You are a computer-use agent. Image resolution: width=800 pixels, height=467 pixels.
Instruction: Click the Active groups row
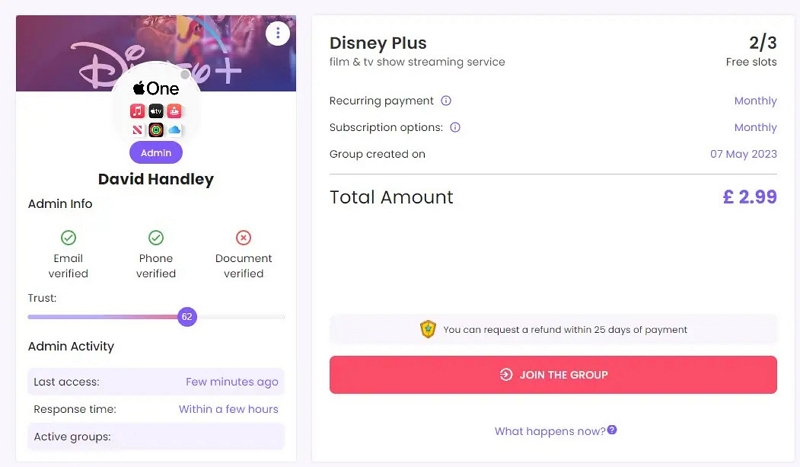click(x=156, y=437)
